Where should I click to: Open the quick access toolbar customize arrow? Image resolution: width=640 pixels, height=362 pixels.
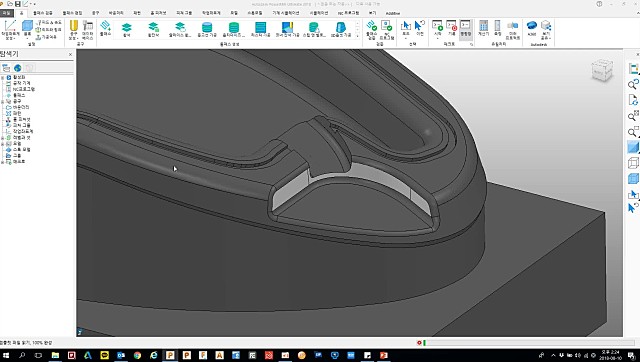(x=35, y=4)
